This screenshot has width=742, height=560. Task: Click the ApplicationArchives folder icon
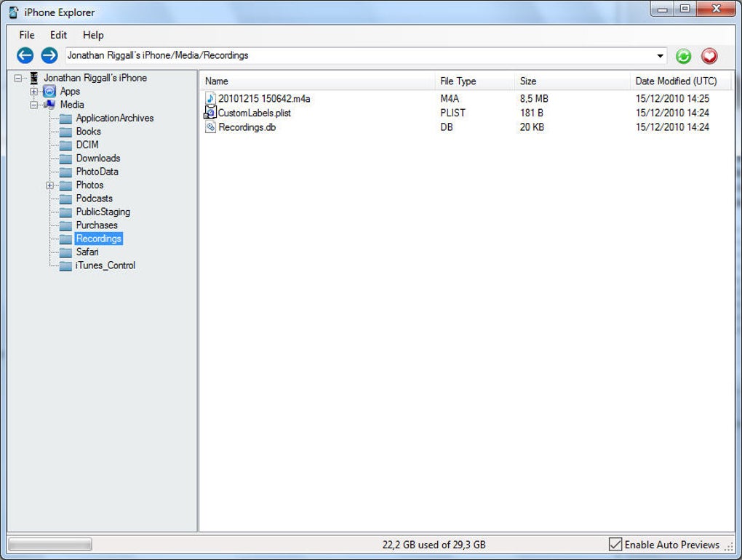click(65, 119)
